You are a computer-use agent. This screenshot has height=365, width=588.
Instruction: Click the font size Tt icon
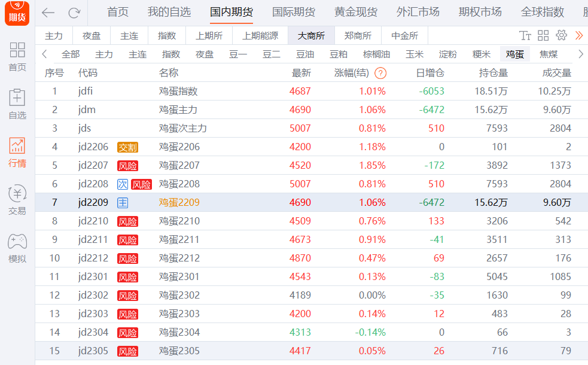525,35
